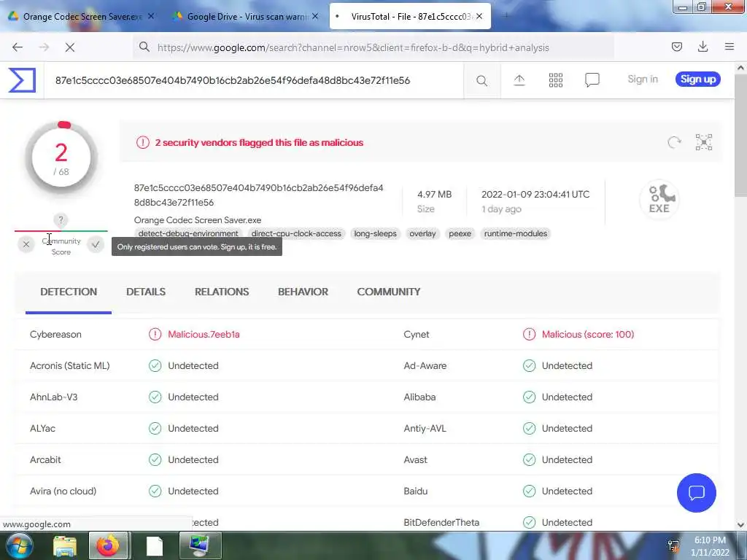Viewport: 747px width, 560px height.
Task: Click the overlay tag
Action: pyautogui.click(x=422, y=233)
